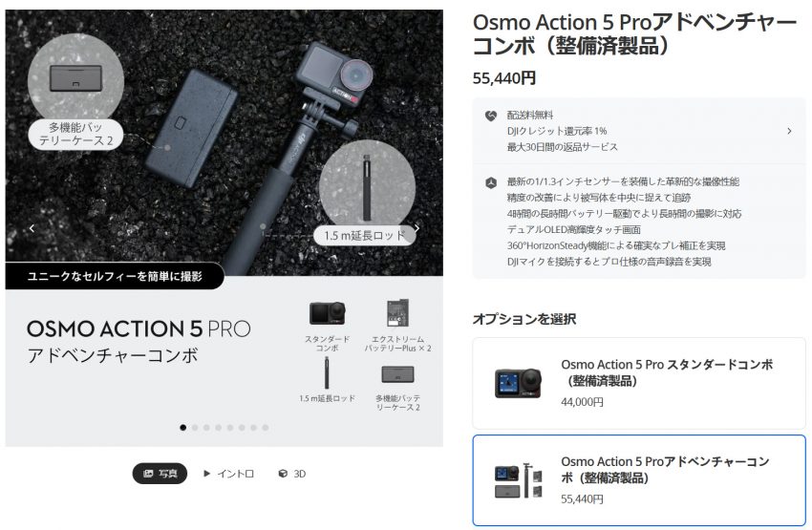The height and width of the screenshot is (530, 812).
Task: Click the play icon next to イントロ
Action: click(x=206, y=474)
